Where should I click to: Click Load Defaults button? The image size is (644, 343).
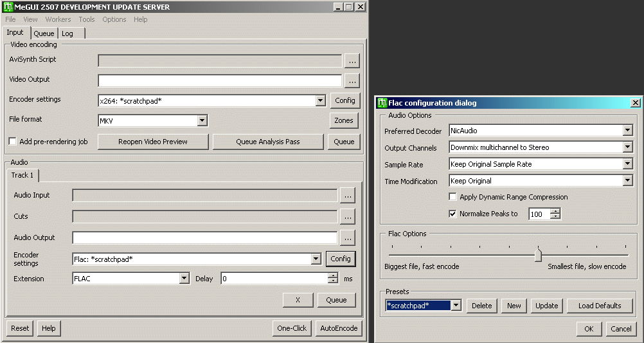tap(600, 306)
